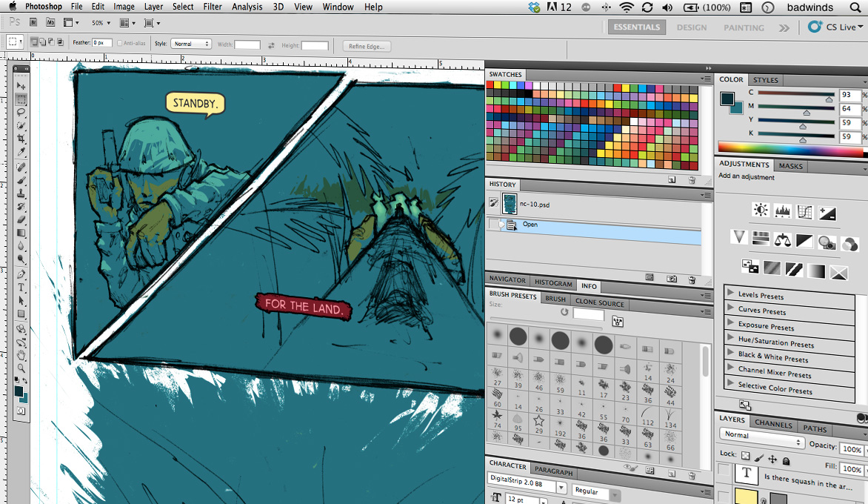Open the marquee Style dropdown
This screenshot has width=868, height=504.
point(190,43)
